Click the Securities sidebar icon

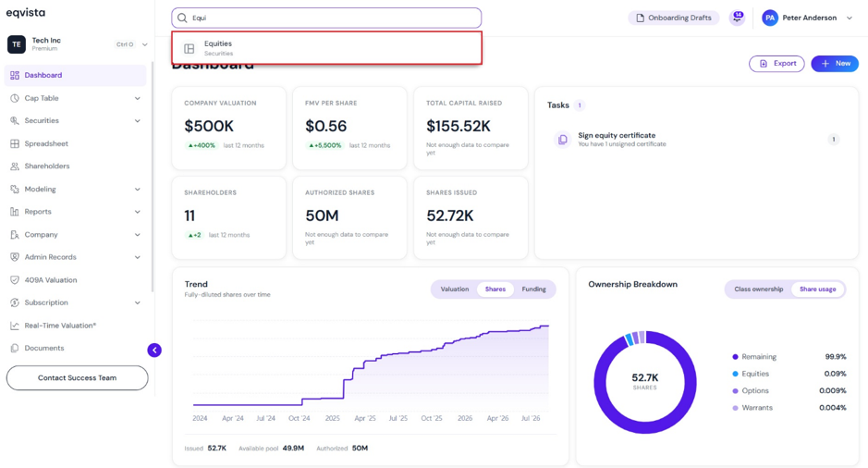pyautogui.click(x=15, y=121)
